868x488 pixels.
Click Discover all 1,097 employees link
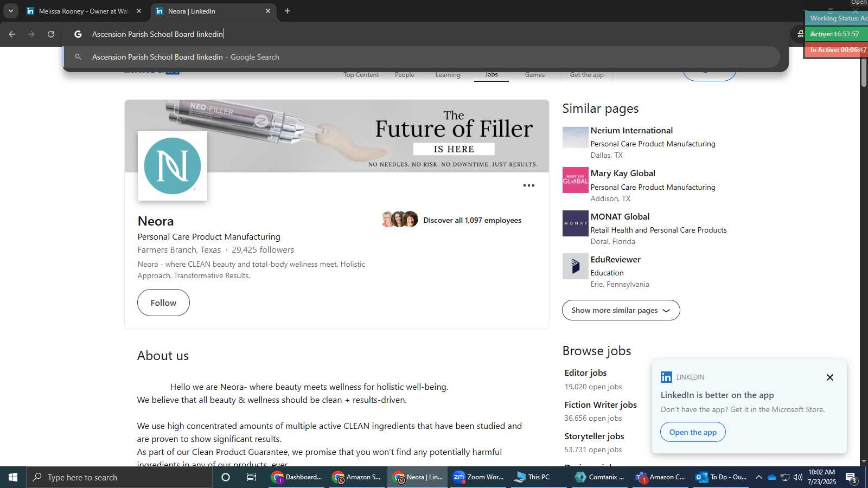(x=472, y=220)
